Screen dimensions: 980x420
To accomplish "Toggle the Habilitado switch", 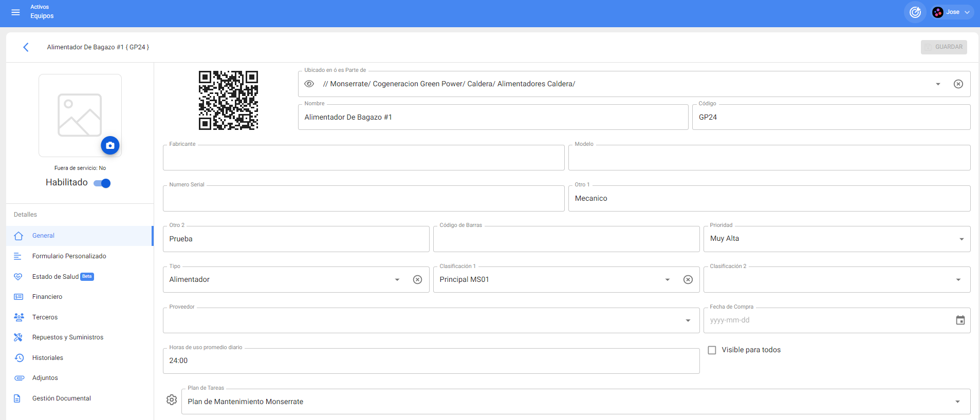I will click(102, 183).
